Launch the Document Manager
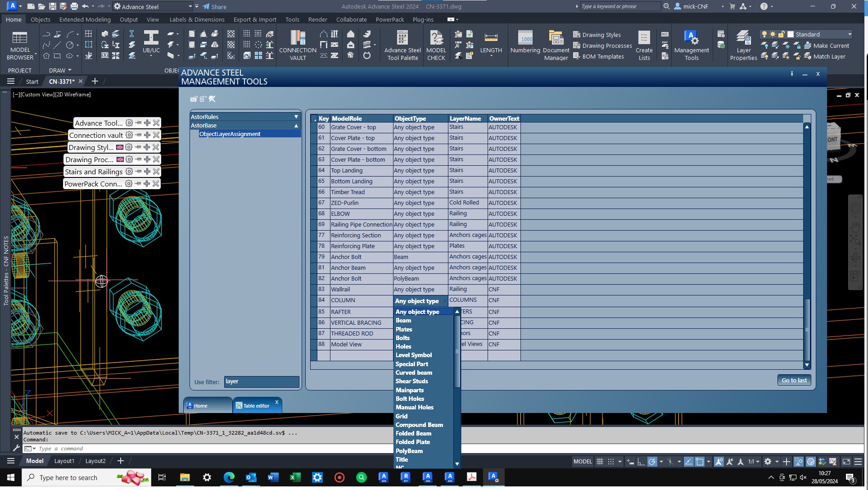The height and width of the screenshot is (490, 868). 556,45
